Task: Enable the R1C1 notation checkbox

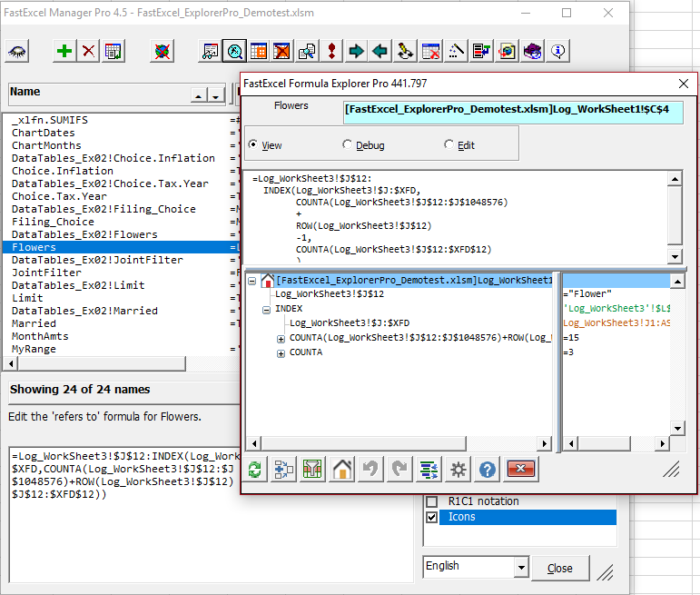Action: 431,501
